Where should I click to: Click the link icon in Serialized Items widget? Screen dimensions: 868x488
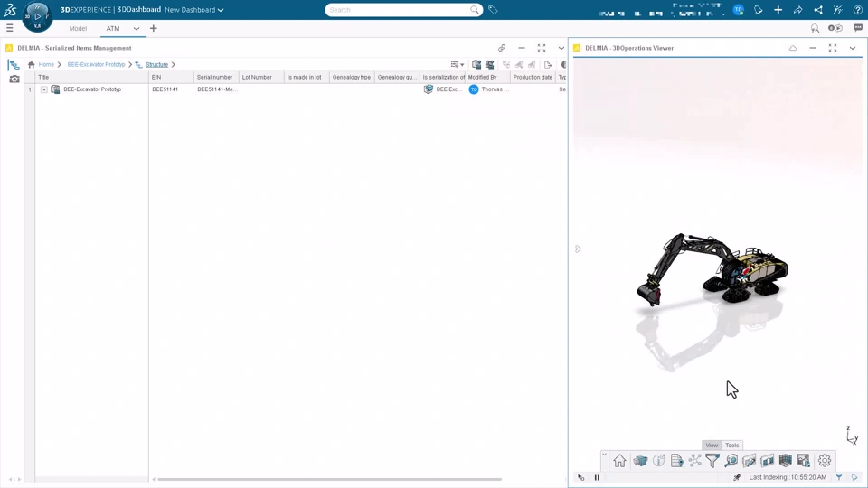click(x=502, y=48)
